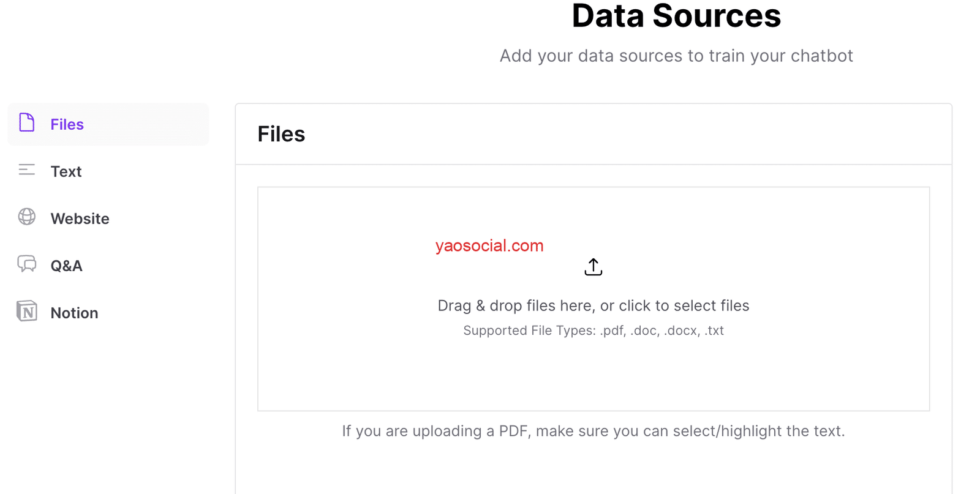Click the Files panel heading
Viewport: 980px width, 494px height.
(x=281, y=134)
